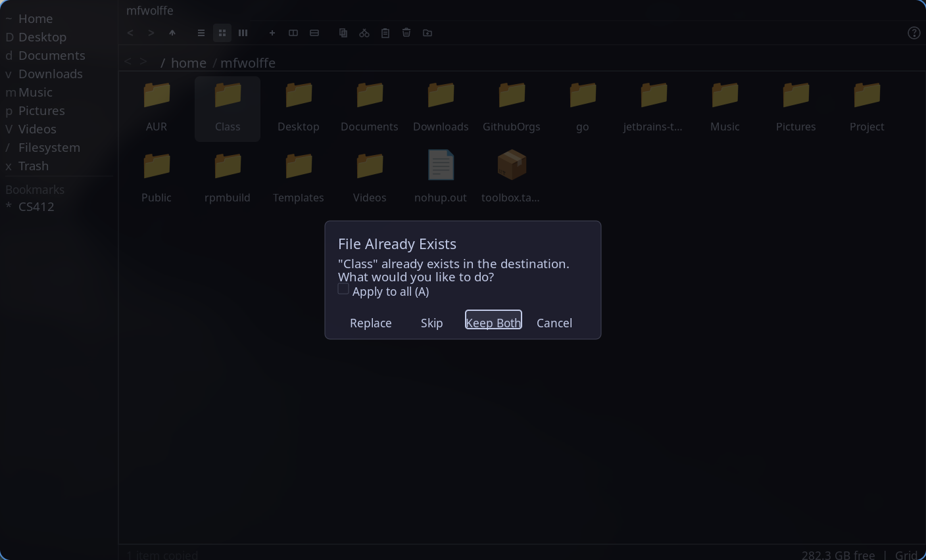Click the navigate up arrow icon
This screenshot has height=560, width=926.
pyautogui.click(x=172, y=32)
